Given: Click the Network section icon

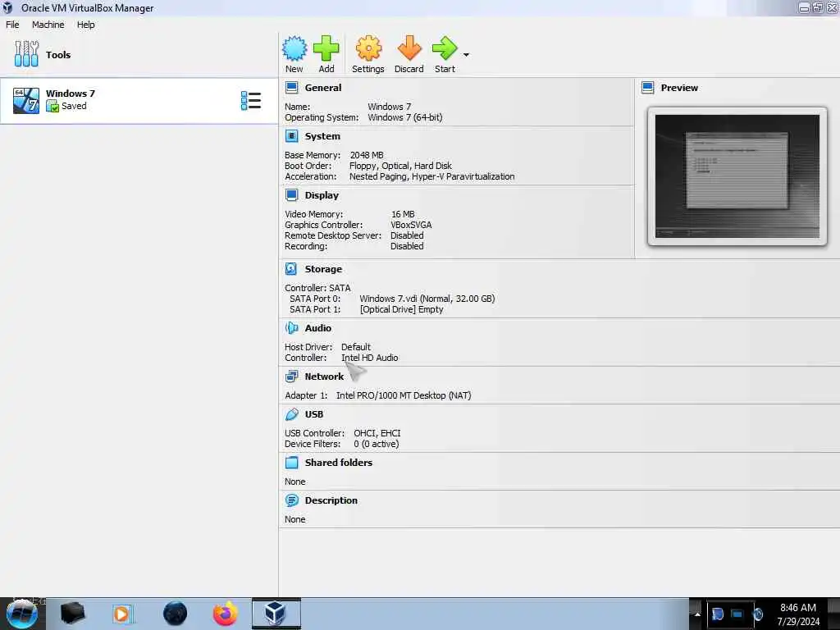Looking at the screenshot, I should click(x=291, y=377).
